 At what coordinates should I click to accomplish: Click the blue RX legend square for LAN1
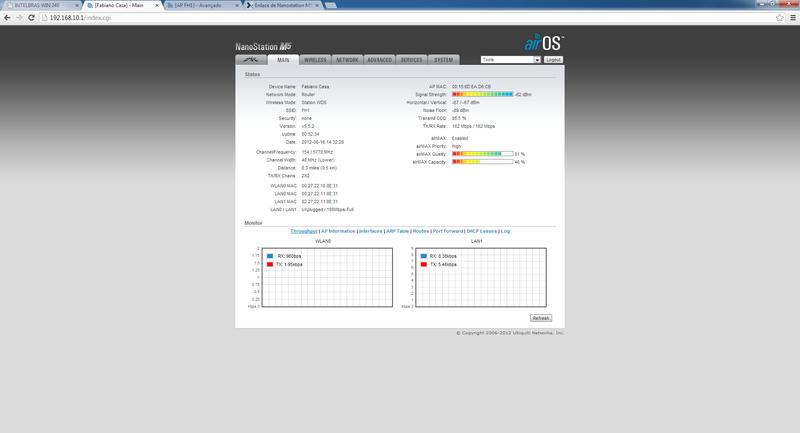click(x=423, y=256)
